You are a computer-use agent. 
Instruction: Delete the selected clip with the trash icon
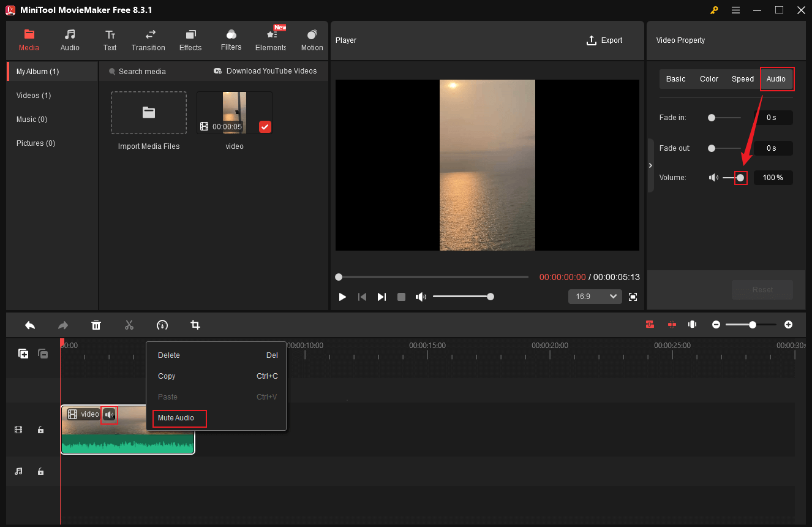tap(96, 325)
